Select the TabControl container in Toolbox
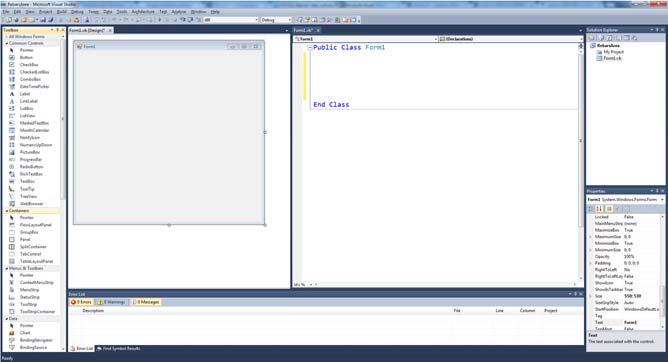The image size is (668, 362). (x=30, y=254)
